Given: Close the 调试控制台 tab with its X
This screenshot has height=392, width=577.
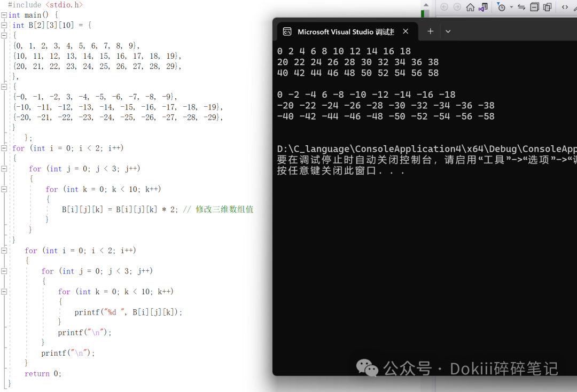Looking at the screenshot, I should [x=406, y=32].
